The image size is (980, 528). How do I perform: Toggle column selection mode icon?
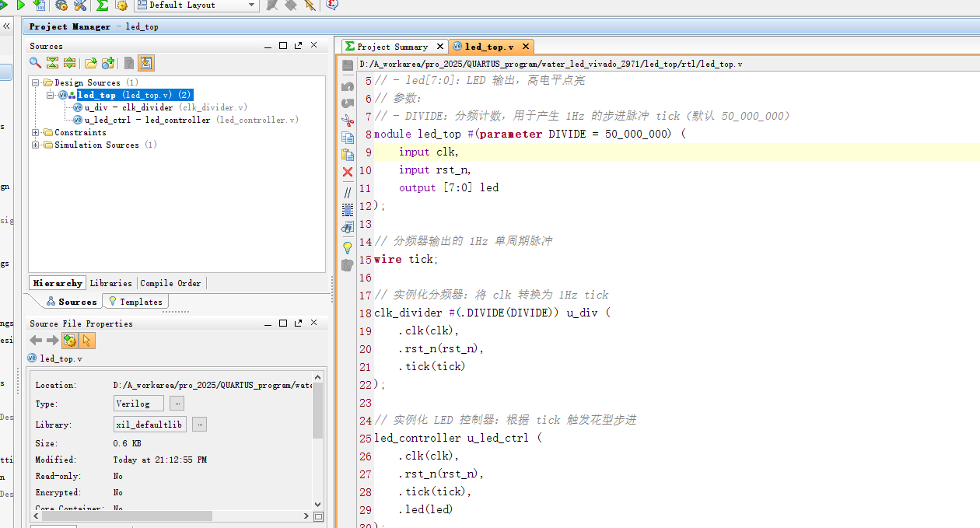pyautogui.click(x=348, y=209)
